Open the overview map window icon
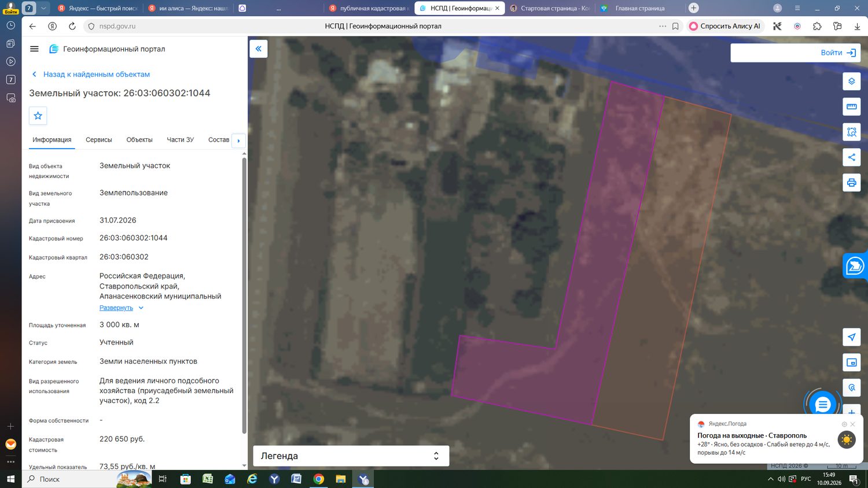This screenshot has height=488, width=868. click(x=851, y=363)
